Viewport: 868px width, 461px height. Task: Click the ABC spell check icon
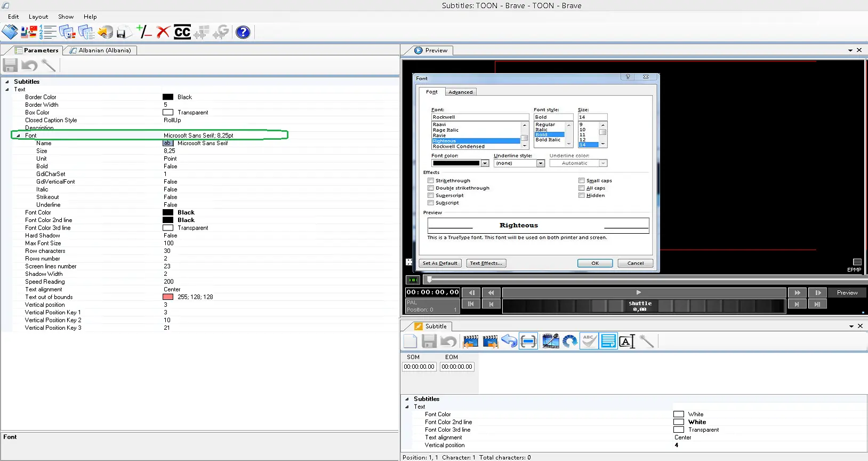point(589,341)
